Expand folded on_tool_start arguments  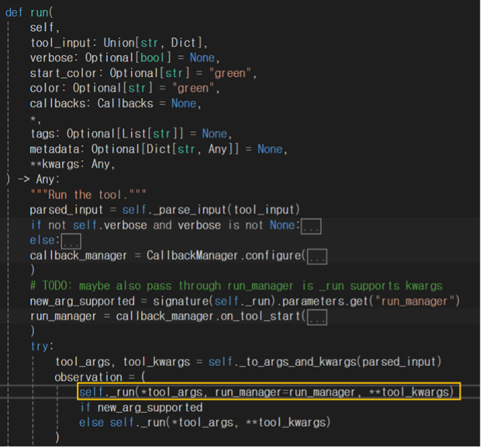click(317, 316)
